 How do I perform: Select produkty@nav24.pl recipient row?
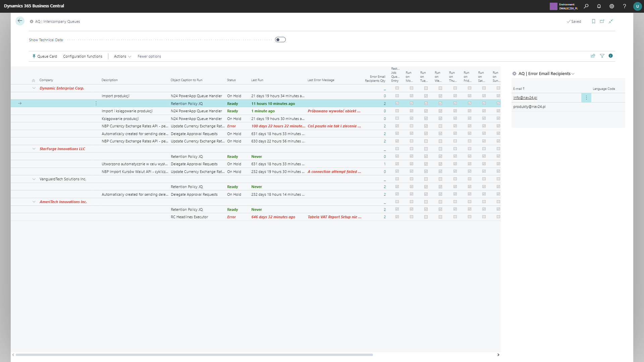point(568,107)
